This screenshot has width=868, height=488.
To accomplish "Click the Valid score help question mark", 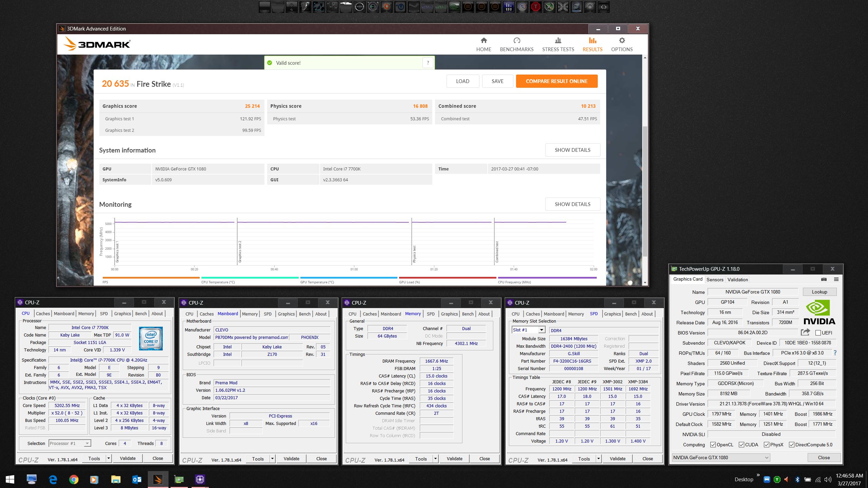I will [428, 63].
